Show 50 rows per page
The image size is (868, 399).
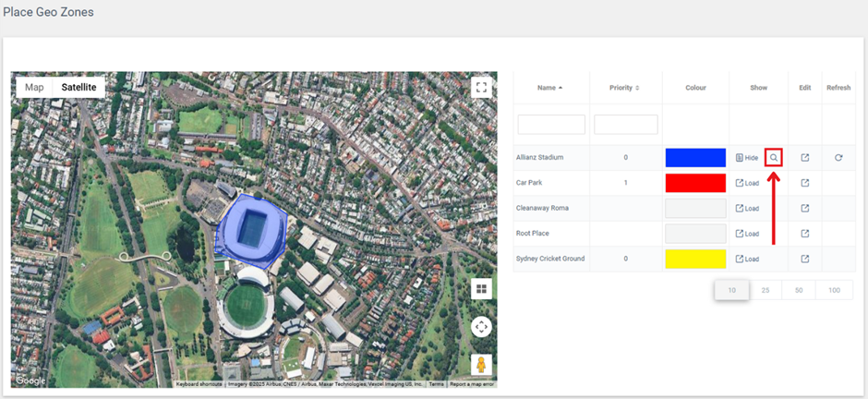click(x=799, y=290)
